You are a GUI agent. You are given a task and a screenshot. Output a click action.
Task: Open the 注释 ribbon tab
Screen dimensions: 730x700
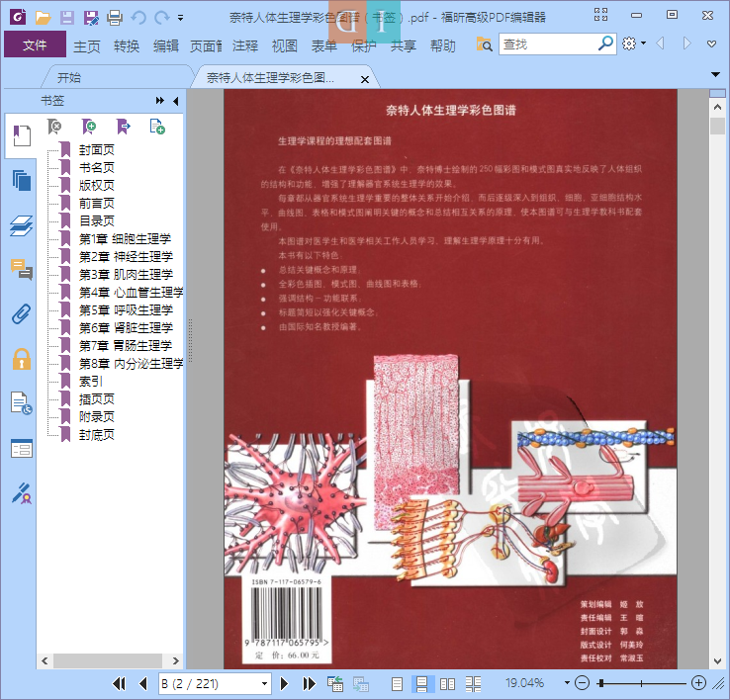coord(245,46)
